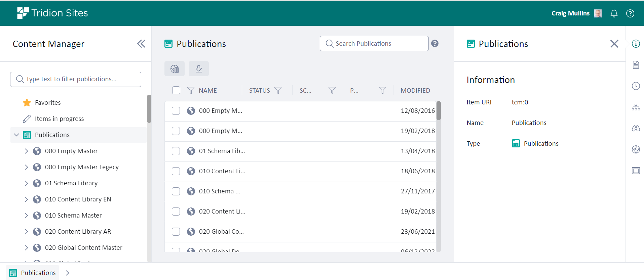
Task: Click the Favorites star icon
Action: 27,102
